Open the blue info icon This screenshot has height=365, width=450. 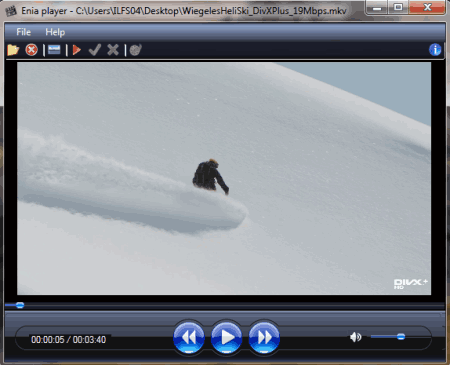coord(435,50)
